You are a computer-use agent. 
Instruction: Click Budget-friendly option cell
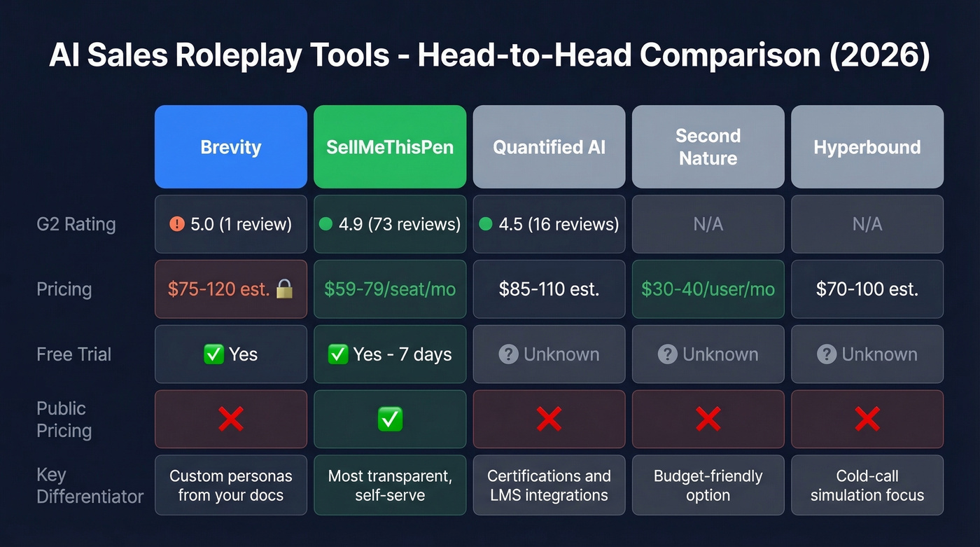[708, 485]
